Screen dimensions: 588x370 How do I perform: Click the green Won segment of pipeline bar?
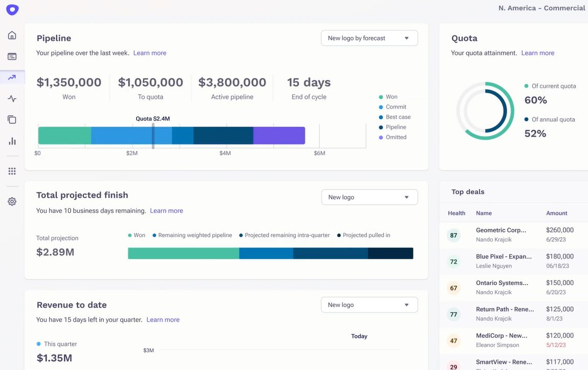pyautogui.click(x=64, y=135)
